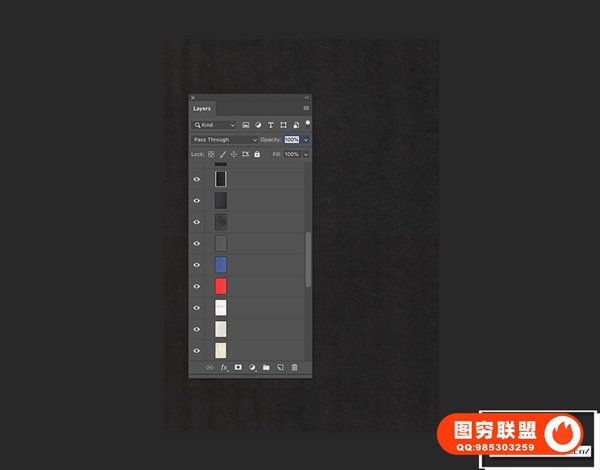Viewport: 600px width, 470px height.
Task: Click the Fill percentage input field
Action: [x=291, y=154]
